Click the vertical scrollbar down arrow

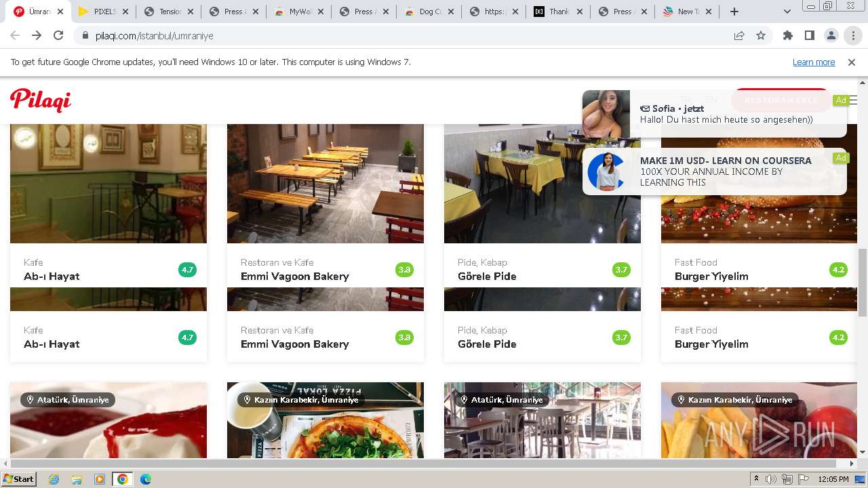click(x=863, y=452)
